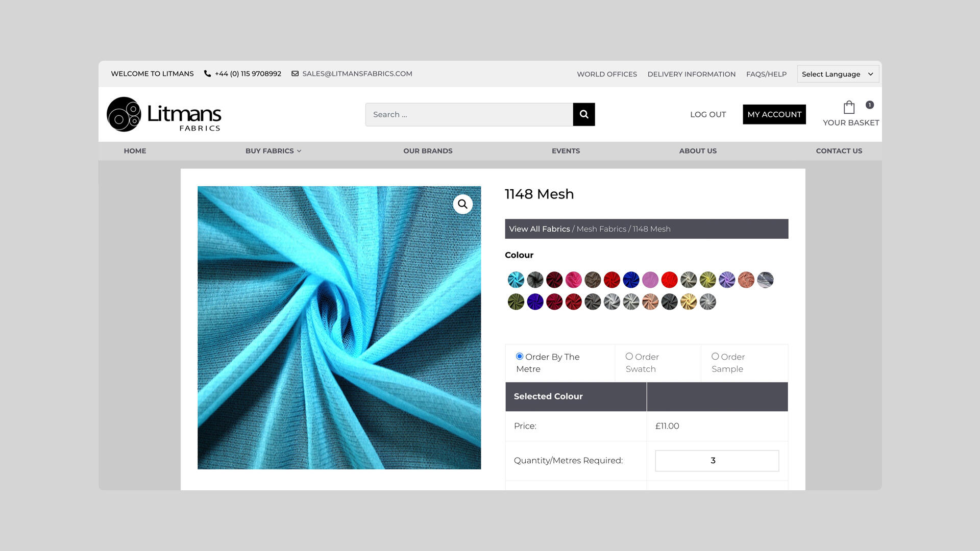980x551 pixels.
Task: Select the Order Swatch radio button
Action: 629,356
